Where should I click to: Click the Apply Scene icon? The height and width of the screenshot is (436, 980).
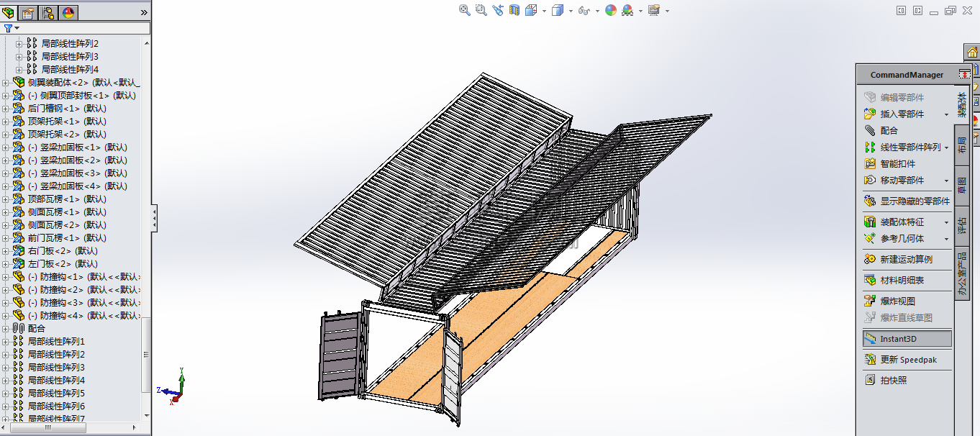[627, 10]
